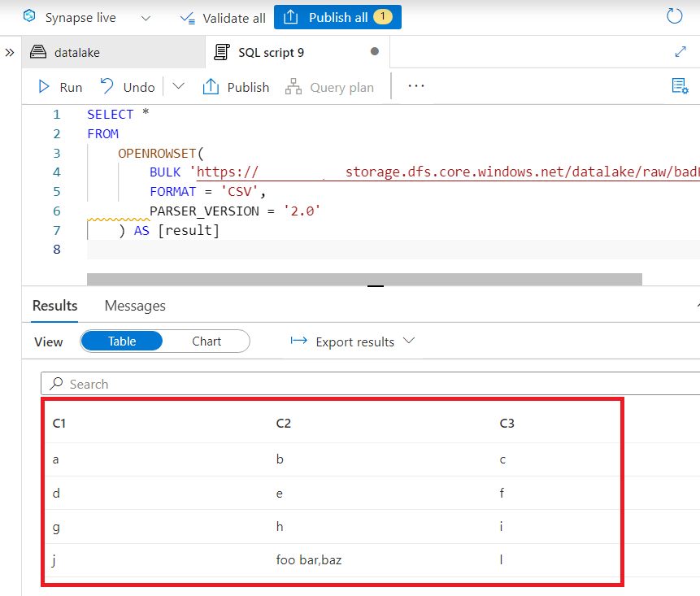The width and height of the screenshot is (700, 596).
Task: Click the search magnifier icon
Action: tap(56, 383)
